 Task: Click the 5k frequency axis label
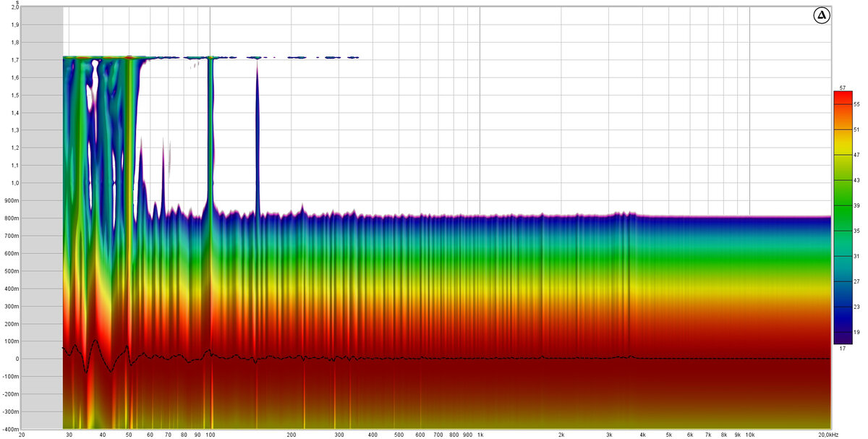pyautogui.click(x=668, y=435)
